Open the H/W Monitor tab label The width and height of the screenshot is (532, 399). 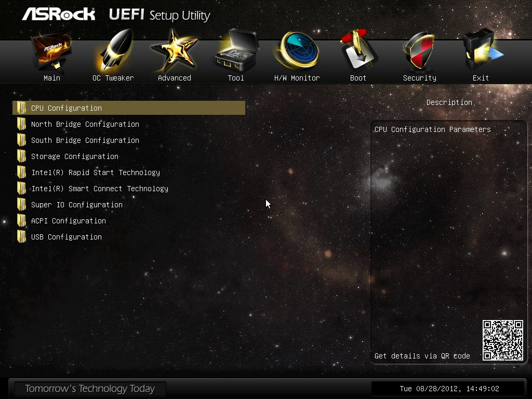297,78
